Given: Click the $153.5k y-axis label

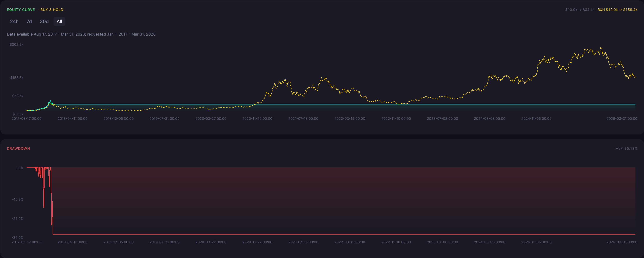Looking at the screenshot, I should click(x=17, y=78).
